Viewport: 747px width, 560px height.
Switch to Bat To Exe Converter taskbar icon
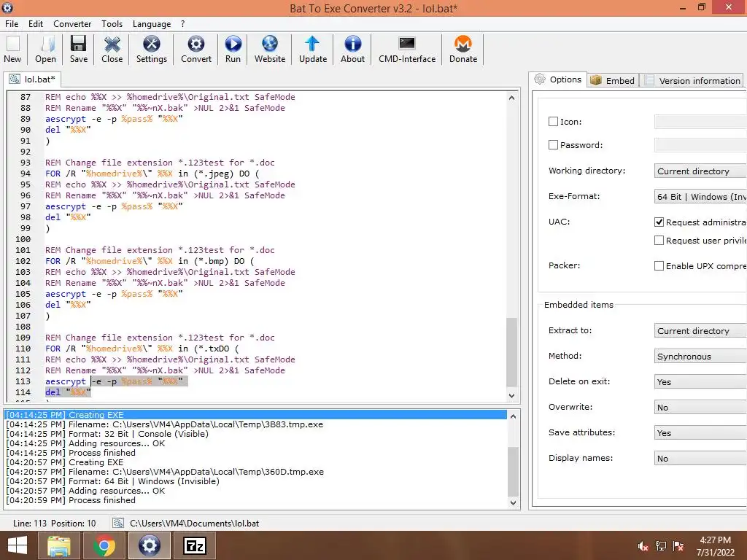pyautogui.click(x=149, y=545)
